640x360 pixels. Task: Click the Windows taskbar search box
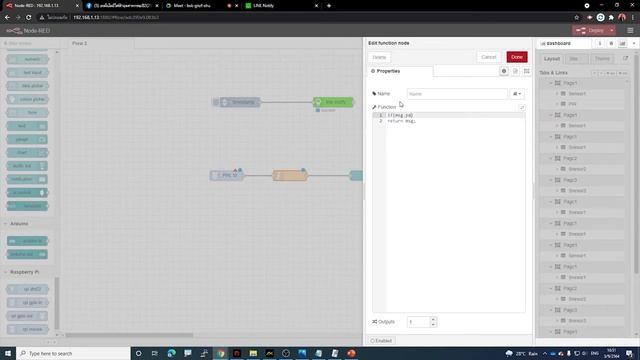pyautogui.click(x=73, y=353)
